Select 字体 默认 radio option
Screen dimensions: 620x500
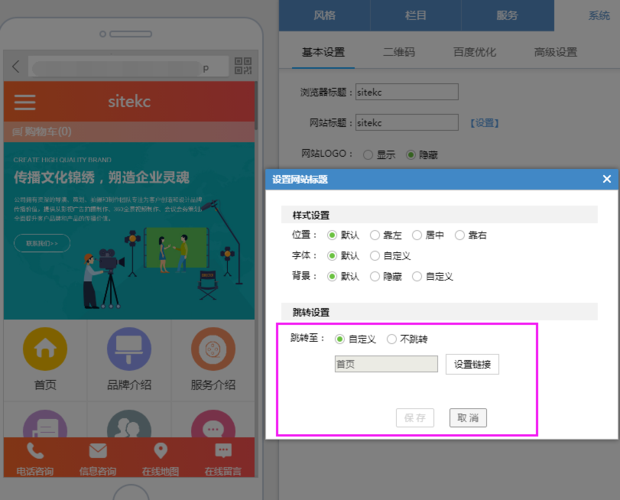point(332,256)
